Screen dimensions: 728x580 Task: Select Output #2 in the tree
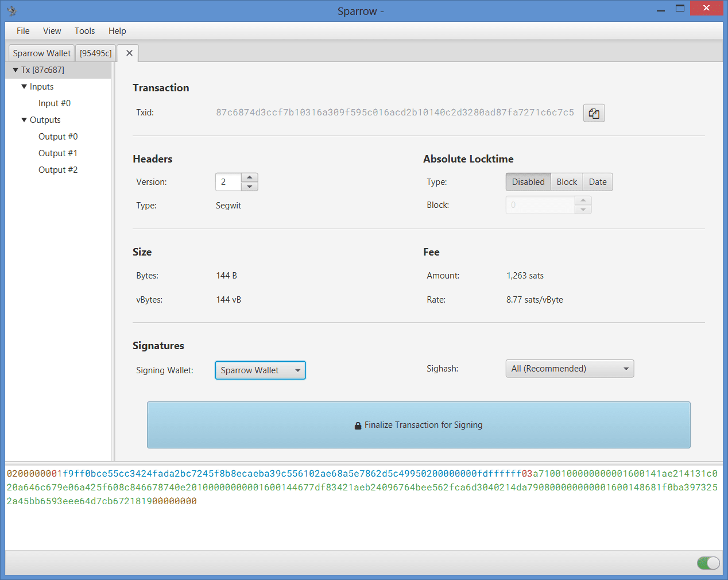click(58, 170)
